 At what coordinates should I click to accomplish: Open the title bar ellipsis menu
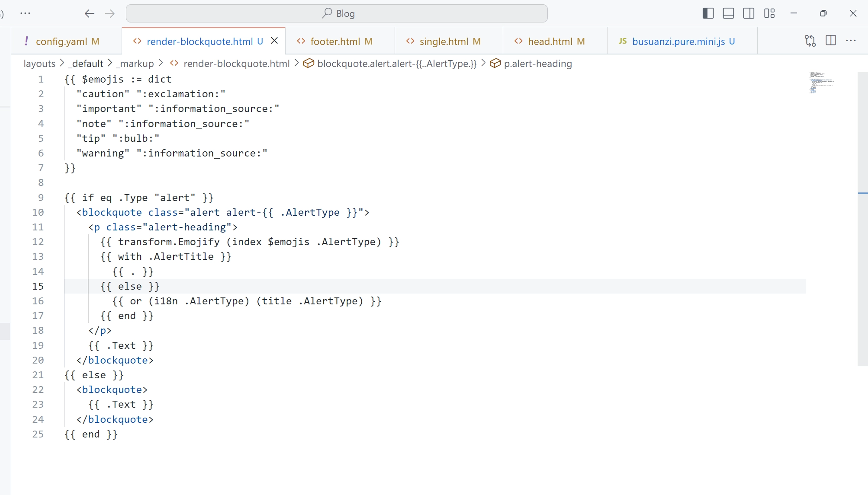coord(26,13)
